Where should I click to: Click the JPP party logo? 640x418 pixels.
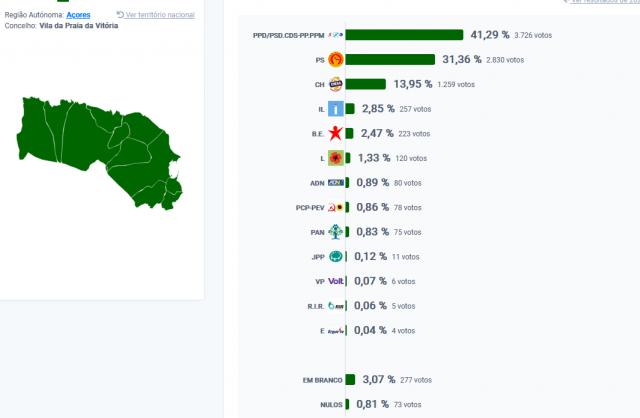click(x=337, y=256)
